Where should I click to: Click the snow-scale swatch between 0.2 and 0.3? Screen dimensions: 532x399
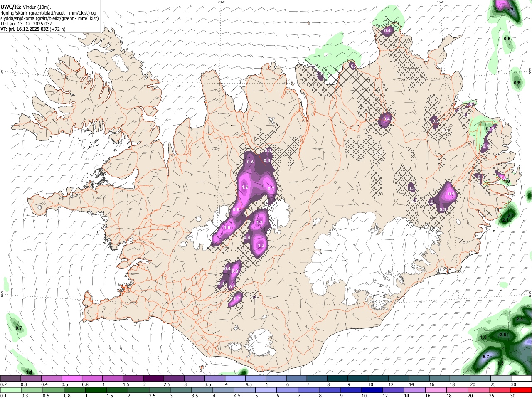pos(10,379)
